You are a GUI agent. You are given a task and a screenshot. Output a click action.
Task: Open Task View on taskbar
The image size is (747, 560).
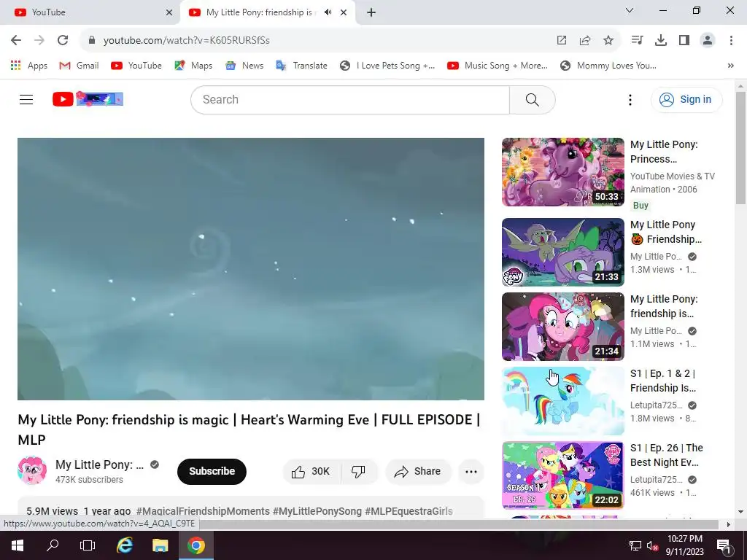[88, 545]
